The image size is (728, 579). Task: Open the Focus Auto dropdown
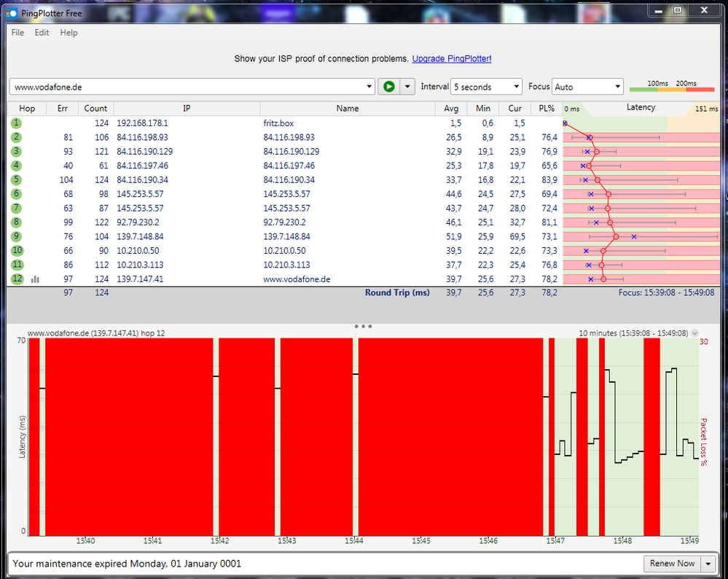[x=587, y=87]
